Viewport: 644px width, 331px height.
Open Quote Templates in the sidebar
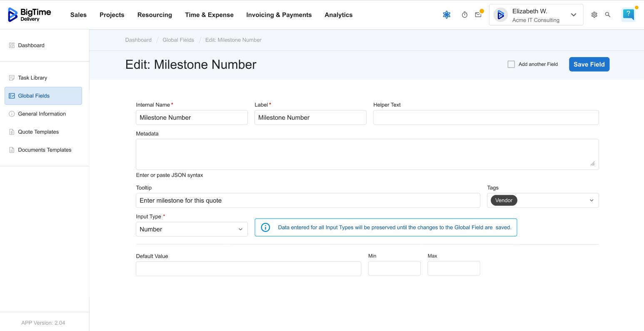tap(38, 132)
